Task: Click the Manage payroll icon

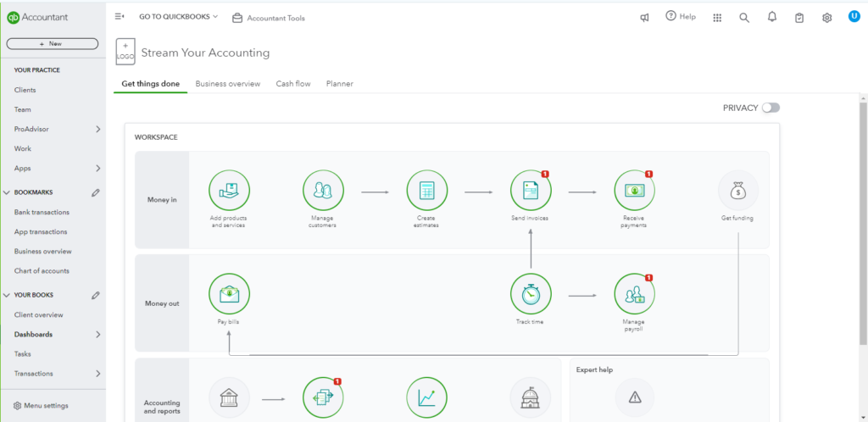Action: pos(634,294)
